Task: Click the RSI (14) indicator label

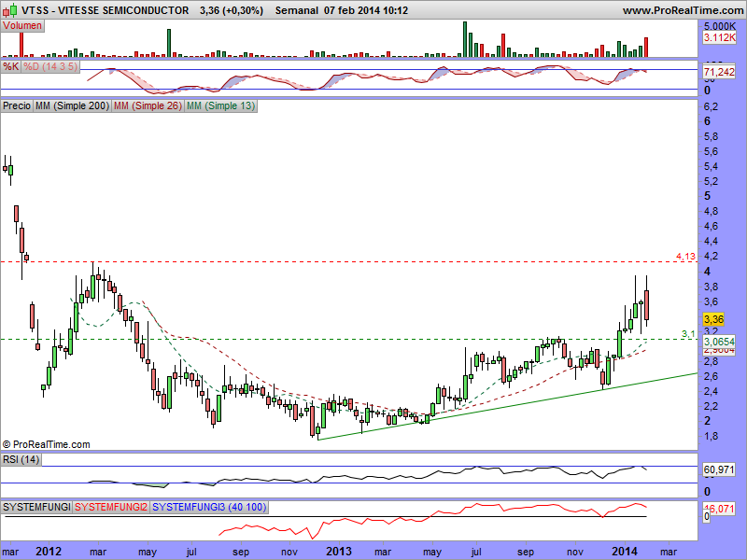Action: pos(21,459)
